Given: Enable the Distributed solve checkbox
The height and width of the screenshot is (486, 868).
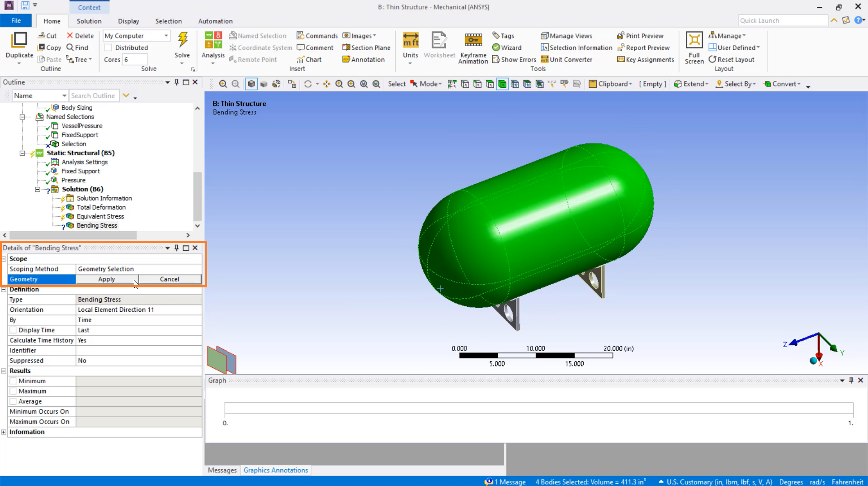Looking at the screenshot, I should tap(108, 48).
